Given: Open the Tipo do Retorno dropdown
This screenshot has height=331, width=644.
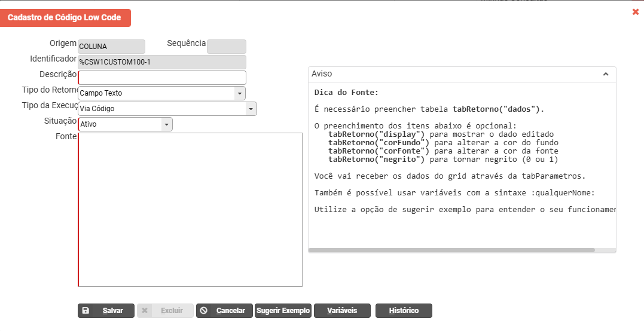Looking at the screenshot, I should [x=239, y=93].
